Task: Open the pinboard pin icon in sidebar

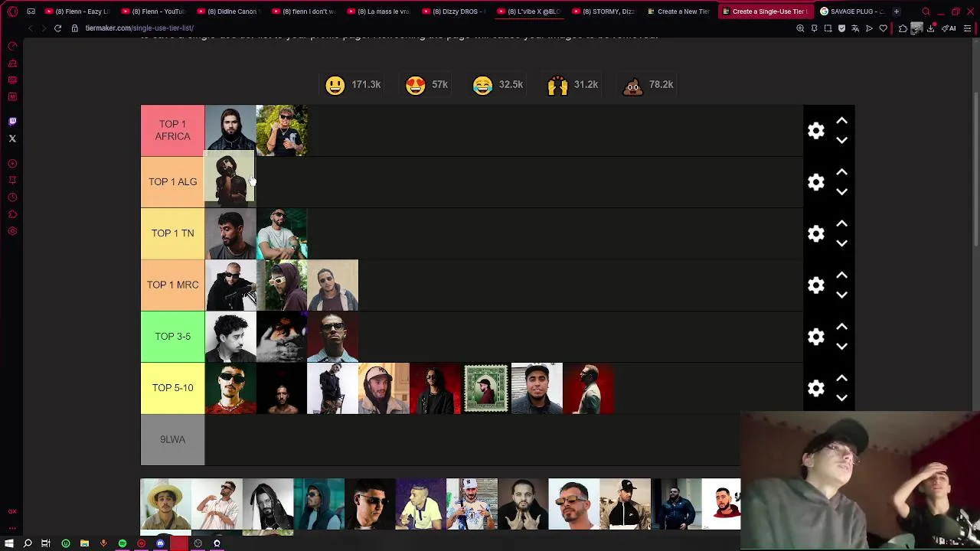Action: (12, 181)
